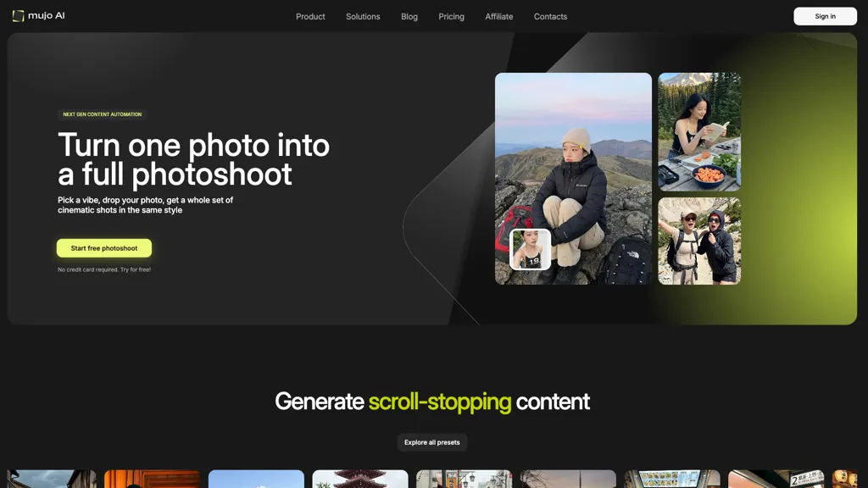The height and width of the screenshot is (488, 868).
Task: Click the Sign in button
Action: 825,16
